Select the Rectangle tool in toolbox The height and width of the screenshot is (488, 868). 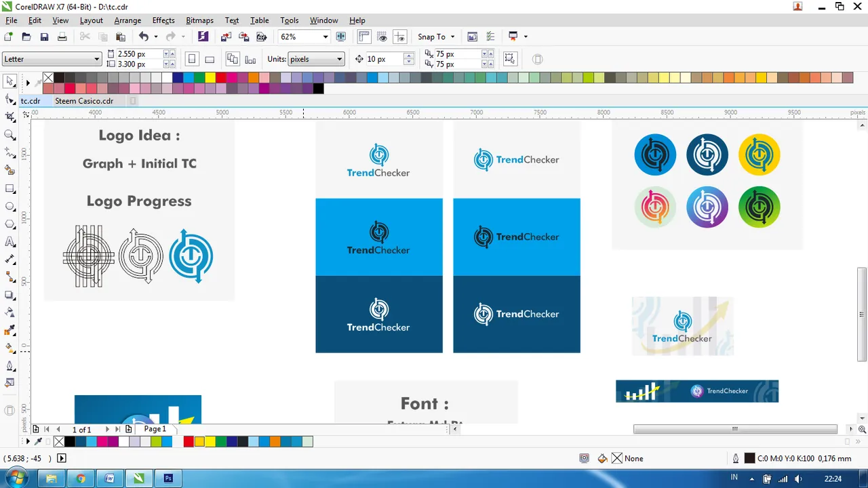[9, 188]
